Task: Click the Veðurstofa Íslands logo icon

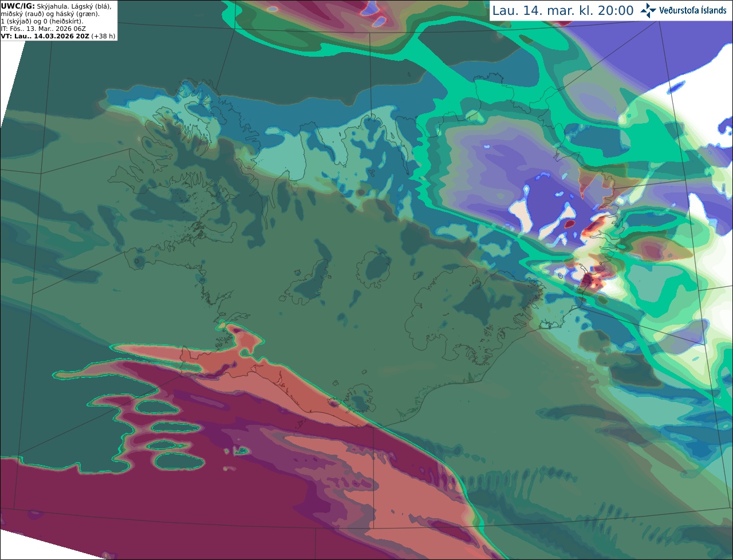Action: coord(648,10)
